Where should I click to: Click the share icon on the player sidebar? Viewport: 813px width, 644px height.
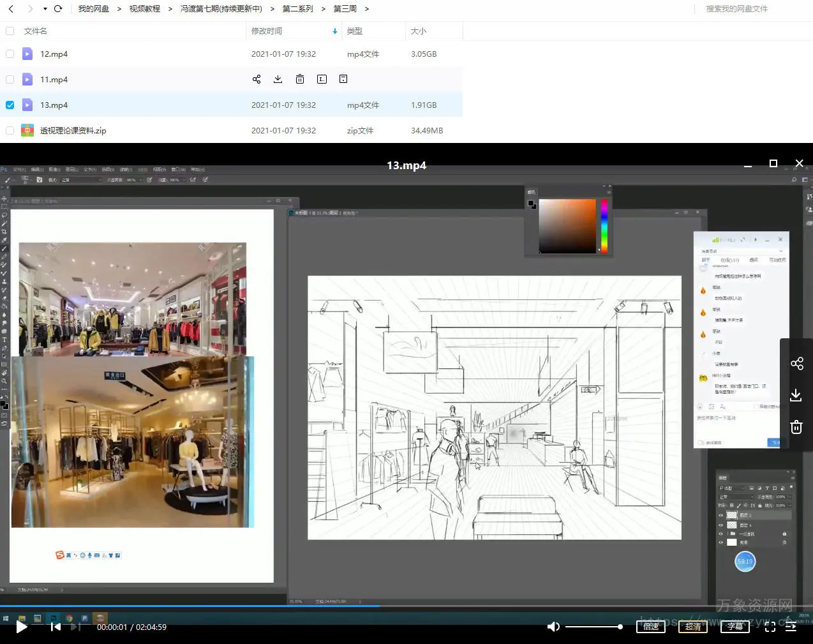(x=796, y=364)
